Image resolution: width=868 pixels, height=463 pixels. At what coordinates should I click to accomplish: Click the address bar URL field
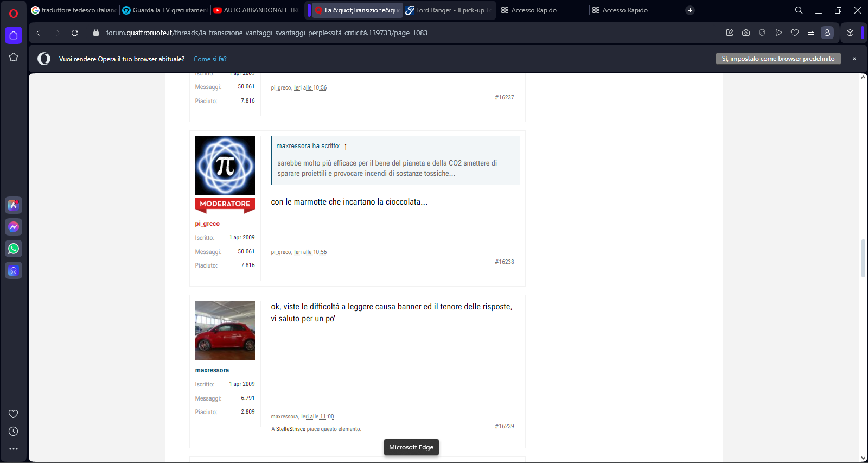point(380,33)
